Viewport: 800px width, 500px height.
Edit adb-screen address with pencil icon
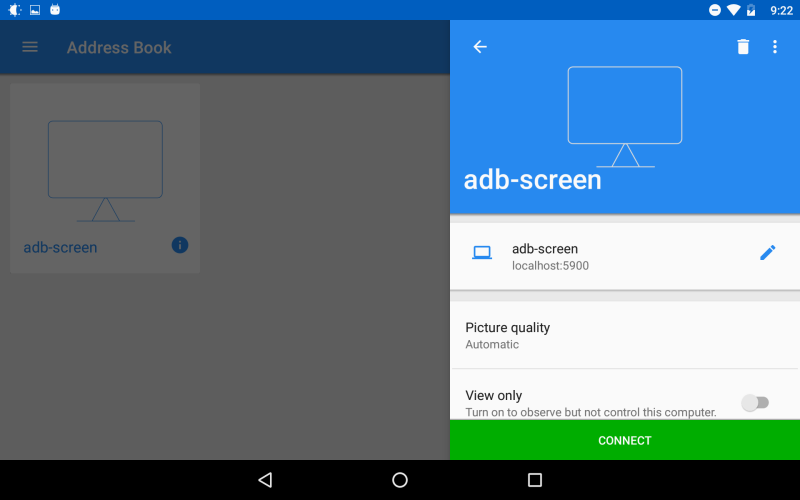pos(767,253)
